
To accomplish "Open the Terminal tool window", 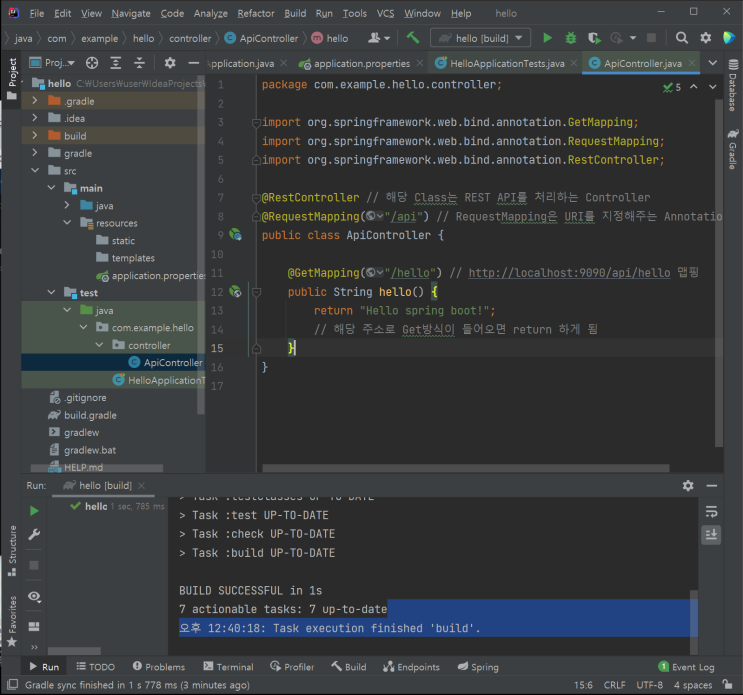I will click(228, 667).
